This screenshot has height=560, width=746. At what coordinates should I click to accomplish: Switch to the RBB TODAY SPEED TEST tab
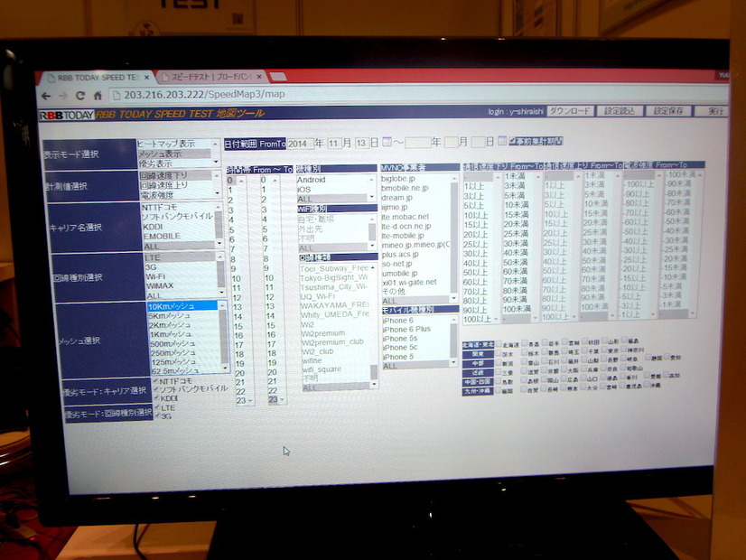tap(95, 78)
